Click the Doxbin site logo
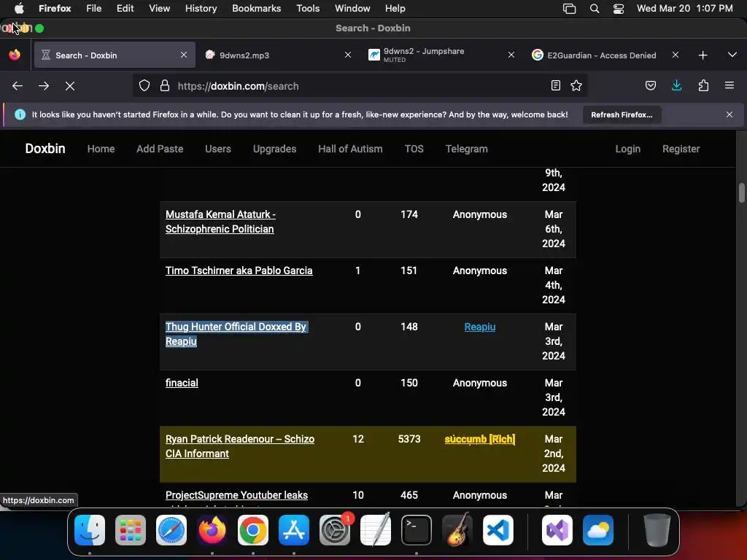The height and width of the screenshot is (560, 747). point(45,149)
